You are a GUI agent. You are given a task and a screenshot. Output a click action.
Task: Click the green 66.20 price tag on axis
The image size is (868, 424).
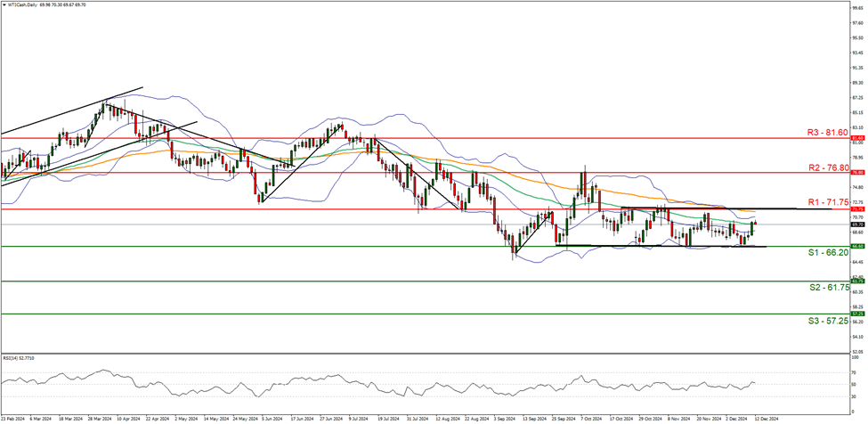858,247
